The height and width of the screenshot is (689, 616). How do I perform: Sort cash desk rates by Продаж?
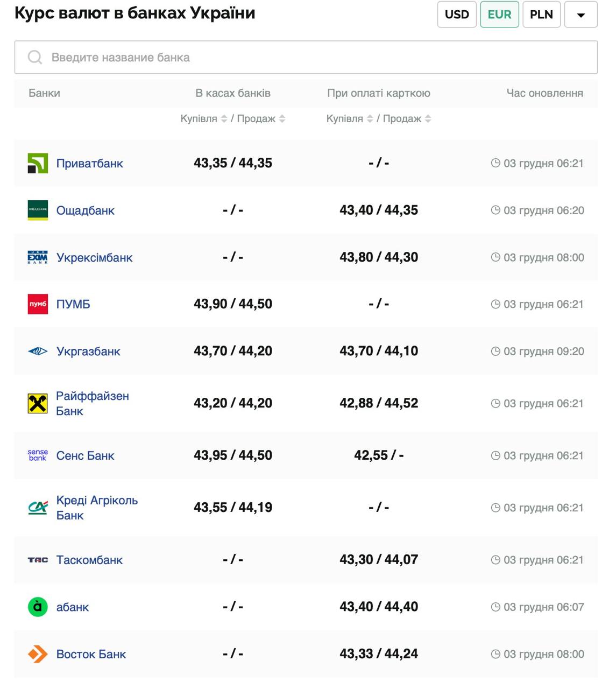pos(282,119)
